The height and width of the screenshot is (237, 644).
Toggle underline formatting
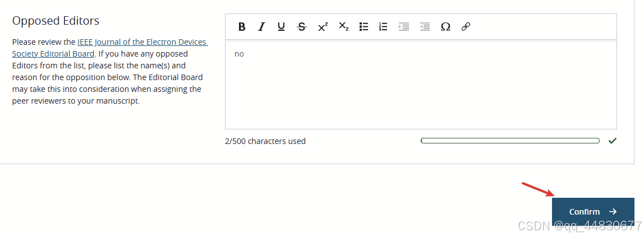[282, 27]
